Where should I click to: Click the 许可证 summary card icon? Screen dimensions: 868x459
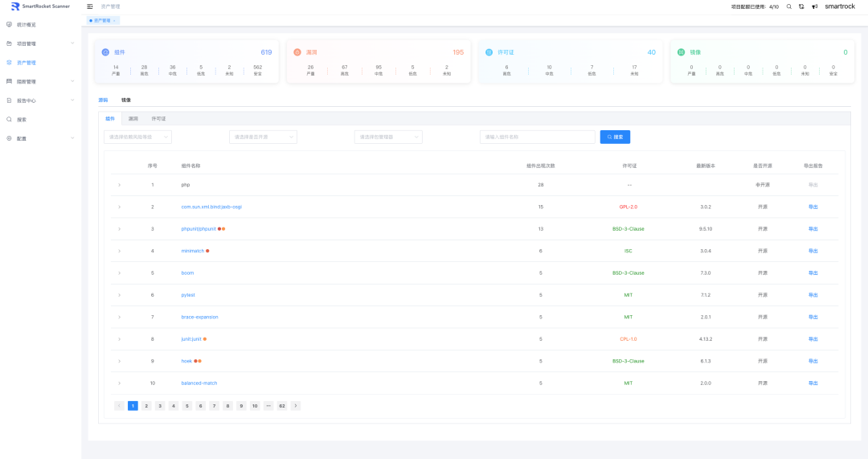[x=489, y=52]
